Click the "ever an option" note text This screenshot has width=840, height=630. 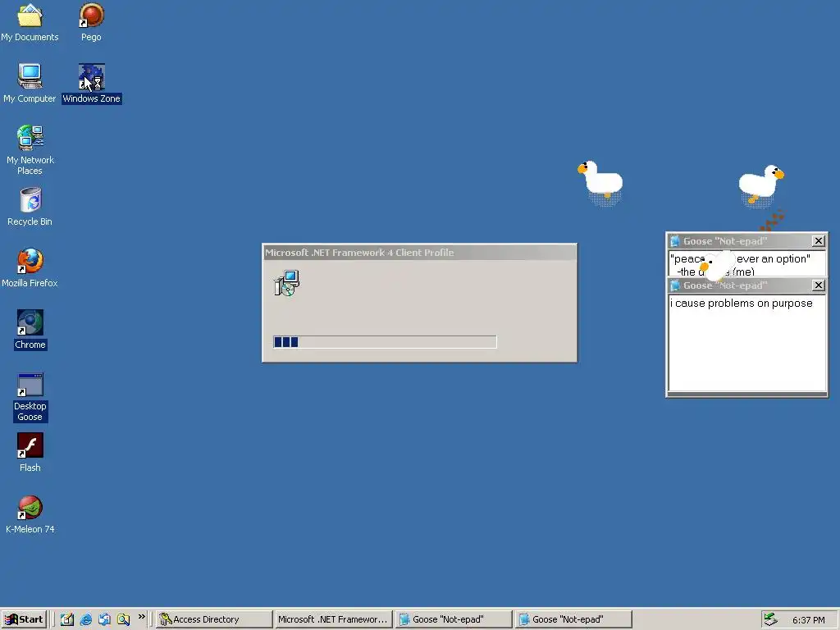[774, 258]
